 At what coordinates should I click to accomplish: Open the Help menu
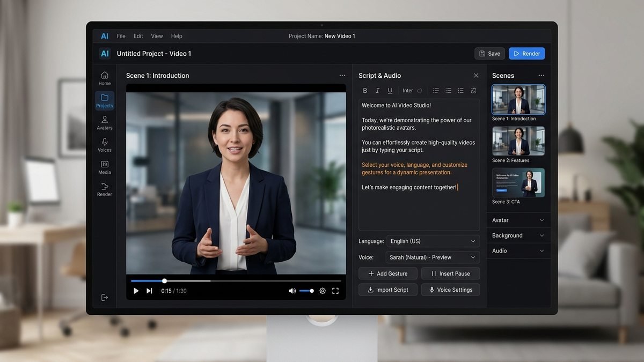(x=177, y=36)
